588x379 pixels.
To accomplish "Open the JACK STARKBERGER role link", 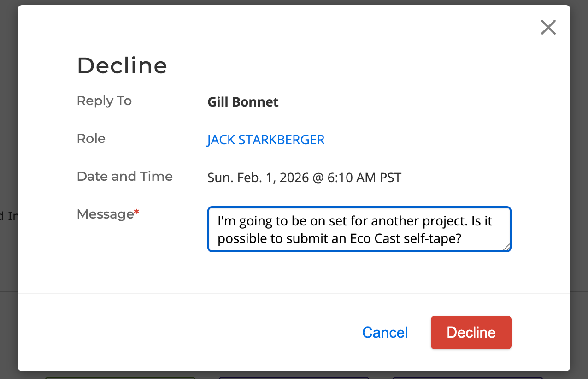I will 265,140.
